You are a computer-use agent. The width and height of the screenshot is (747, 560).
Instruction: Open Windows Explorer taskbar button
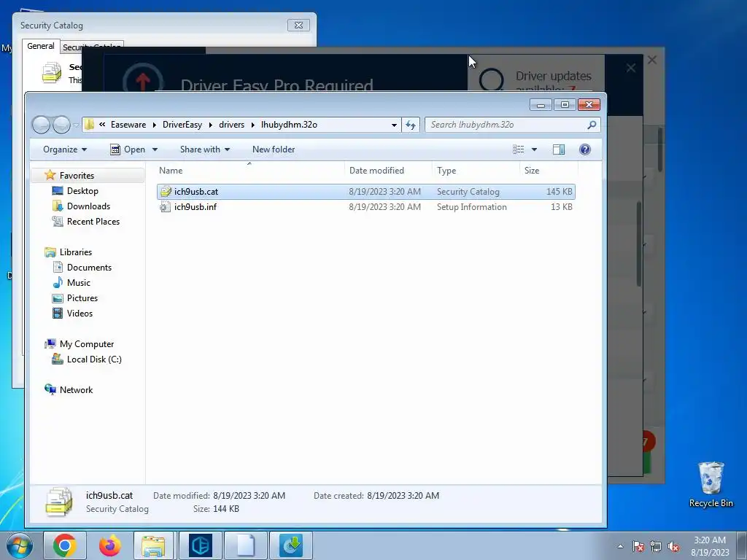tap(153, 545)
